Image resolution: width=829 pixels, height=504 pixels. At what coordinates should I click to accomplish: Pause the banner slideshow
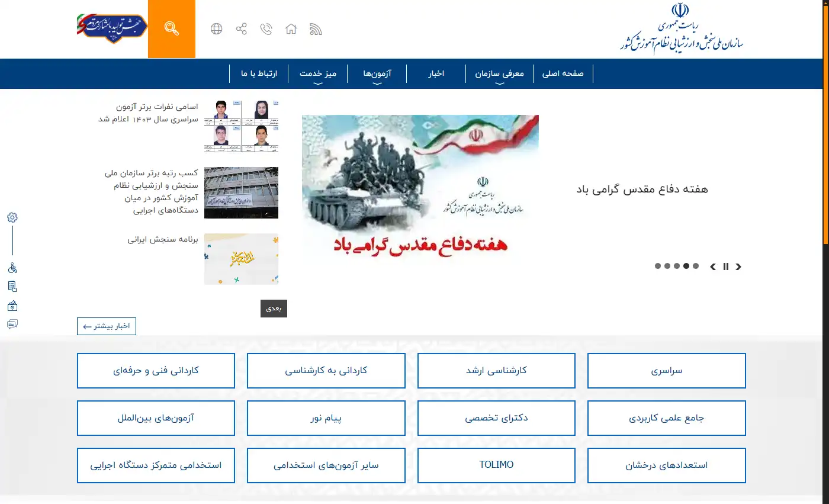tap(726, 267)
